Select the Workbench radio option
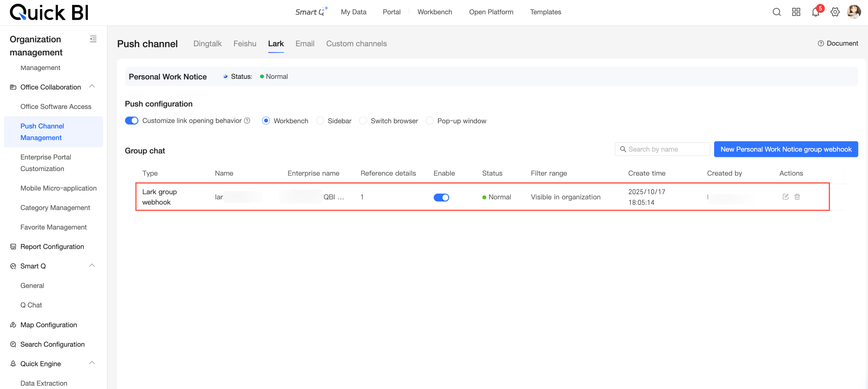The image size is (868, 389). pos(266,121)
